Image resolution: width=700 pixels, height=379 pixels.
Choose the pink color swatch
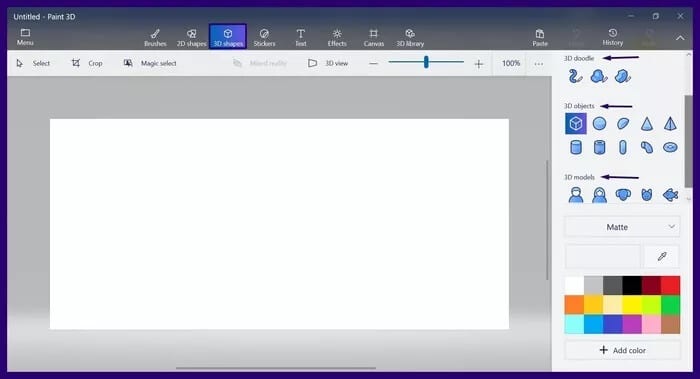(x=651, y=324)
